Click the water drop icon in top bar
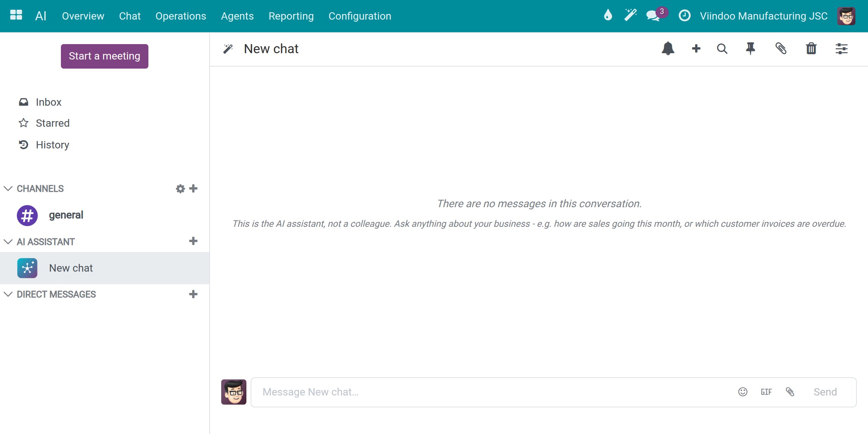 tap(608, 15)
